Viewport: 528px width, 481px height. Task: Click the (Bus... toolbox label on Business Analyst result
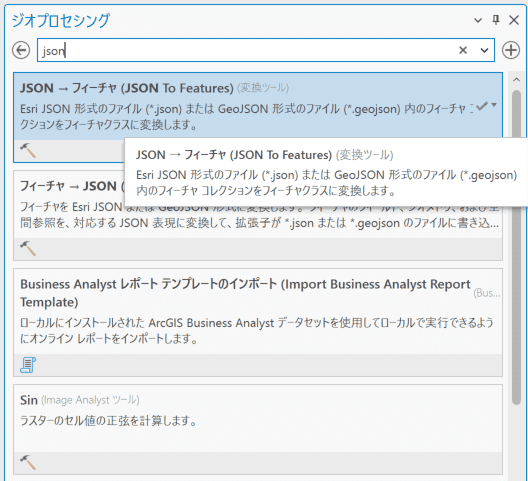[487, 293]
